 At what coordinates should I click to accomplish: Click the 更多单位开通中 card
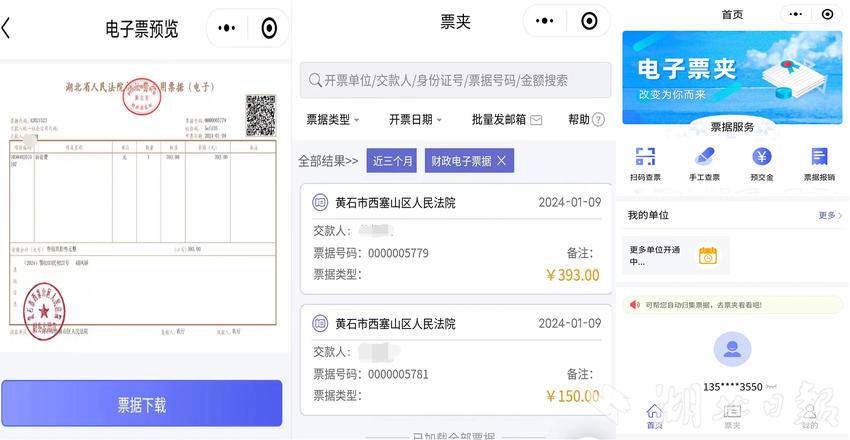point(675,255)
